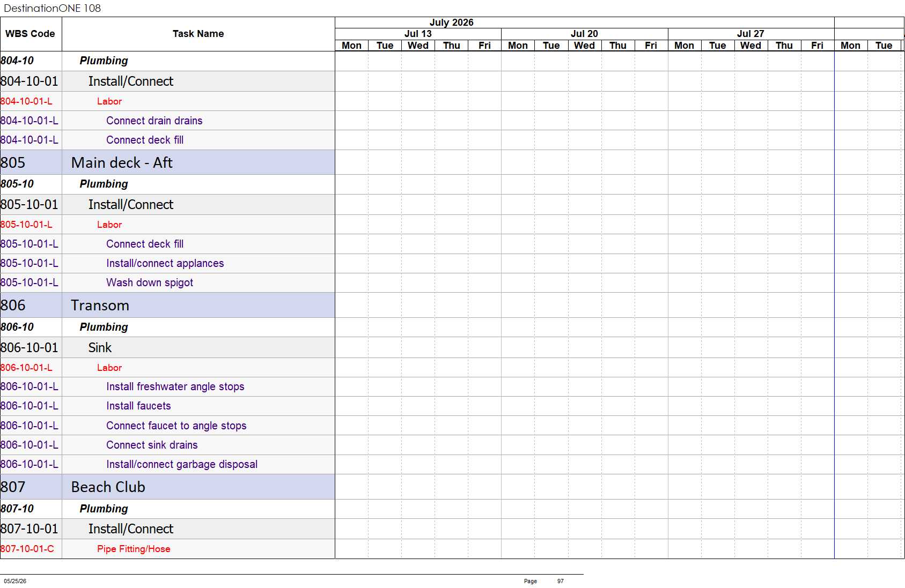The height and width of the screenshot is (588, 905).
Task: Select the Plumbing row under 804-10
Action: (198, 61)
